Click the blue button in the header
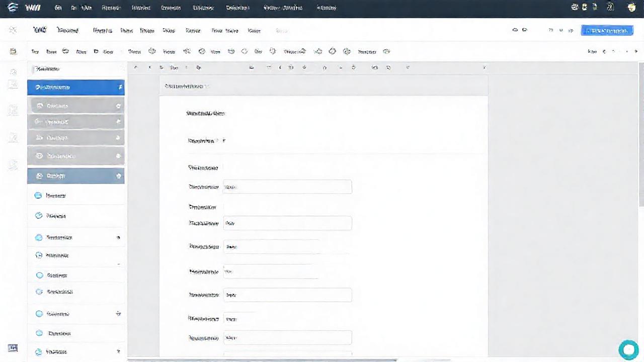This screenshot has height=362, width=644. 607,31
